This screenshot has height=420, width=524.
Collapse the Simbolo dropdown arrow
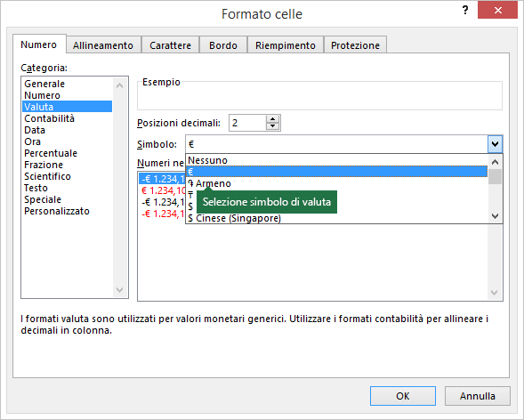[x=495, y=144]
